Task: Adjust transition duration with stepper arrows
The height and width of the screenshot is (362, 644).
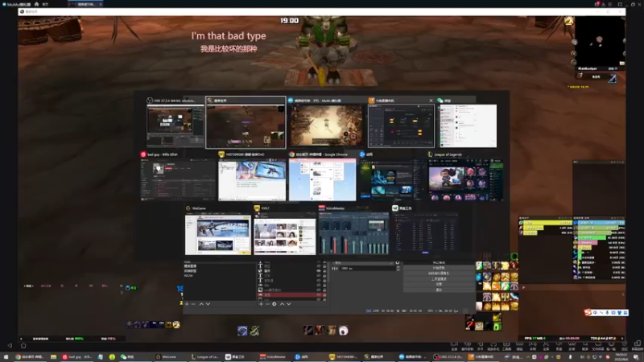Action: 398,269
